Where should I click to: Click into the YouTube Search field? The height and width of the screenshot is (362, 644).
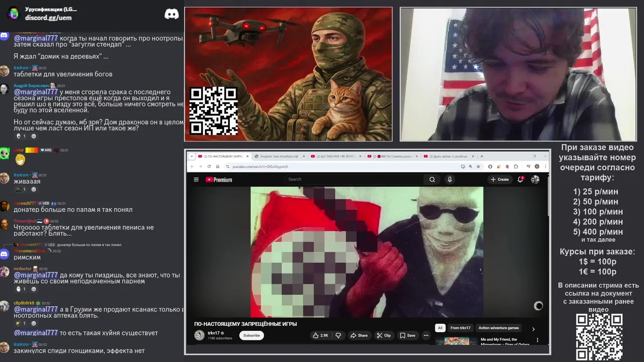click(x=355, y=179)
